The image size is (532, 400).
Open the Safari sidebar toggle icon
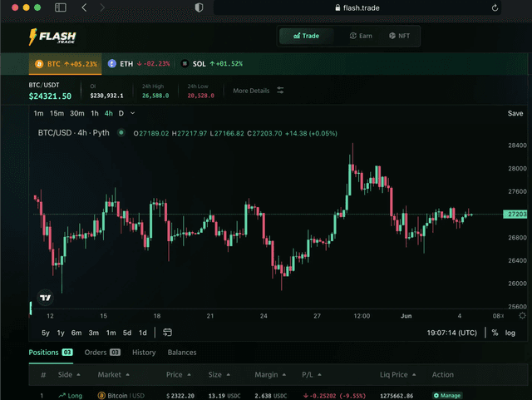[61, 7]
